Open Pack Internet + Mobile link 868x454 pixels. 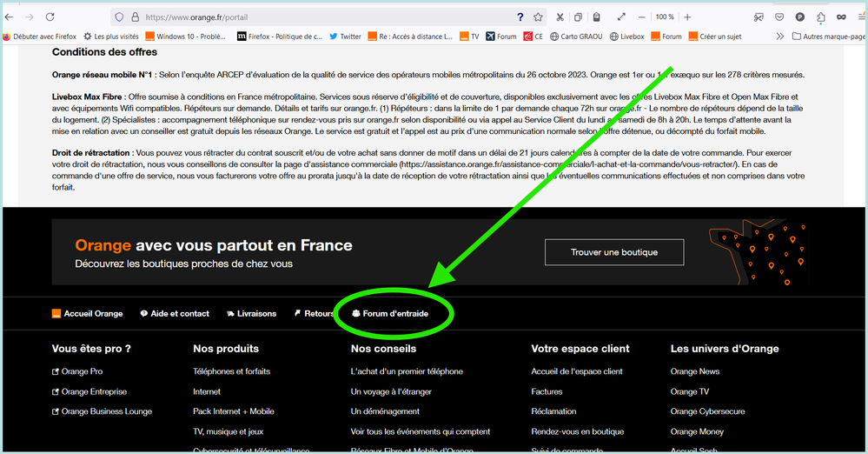click(234, 411)
